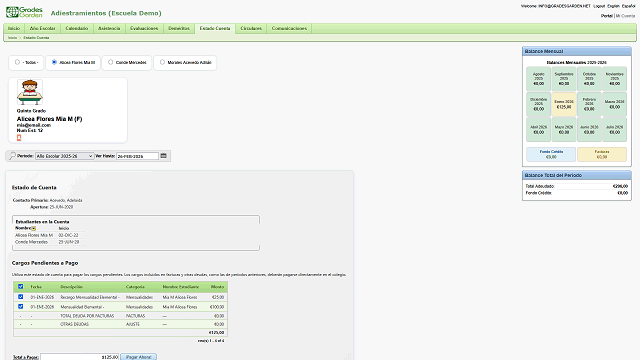Click the Balance Total del Periodo header
The width and height of the screenshot is (640, 360).
coord(577,175)
